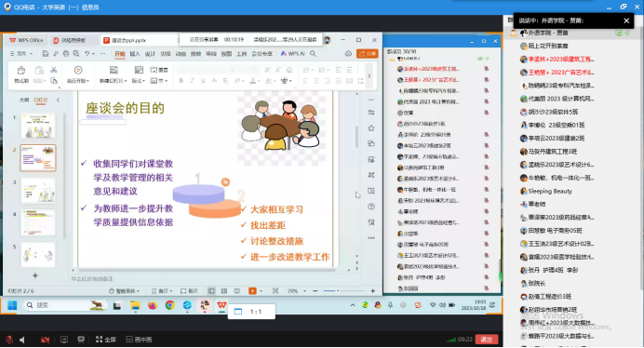The image size is (644, 348).
Task: Open the 插入 ribbon tab
Action: click(x=135, y=54)
